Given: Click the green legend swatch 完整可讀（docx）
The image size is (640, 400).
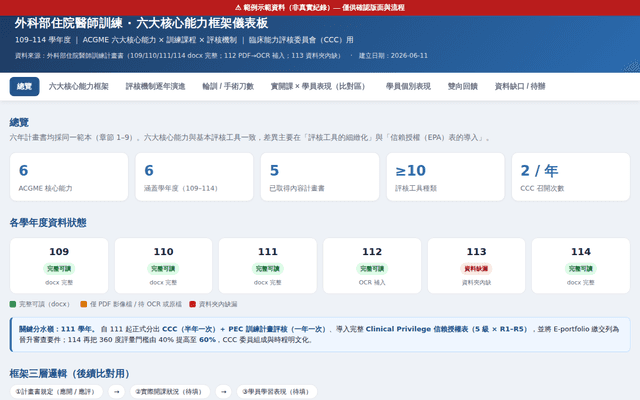Looking at the screenshot, I should tap(13, 304).
